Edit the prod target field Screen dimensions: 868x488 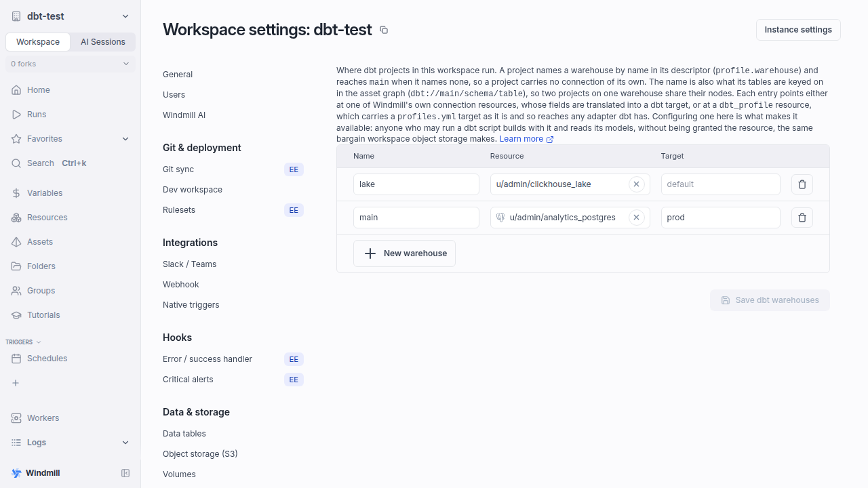pos(721,218)
